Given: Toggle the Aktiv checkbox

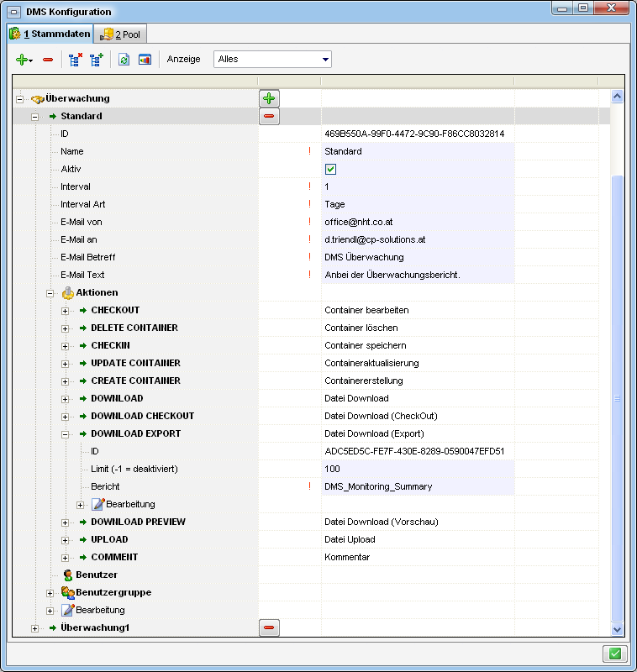Looking at the screenshot, I should click(330, 170).
